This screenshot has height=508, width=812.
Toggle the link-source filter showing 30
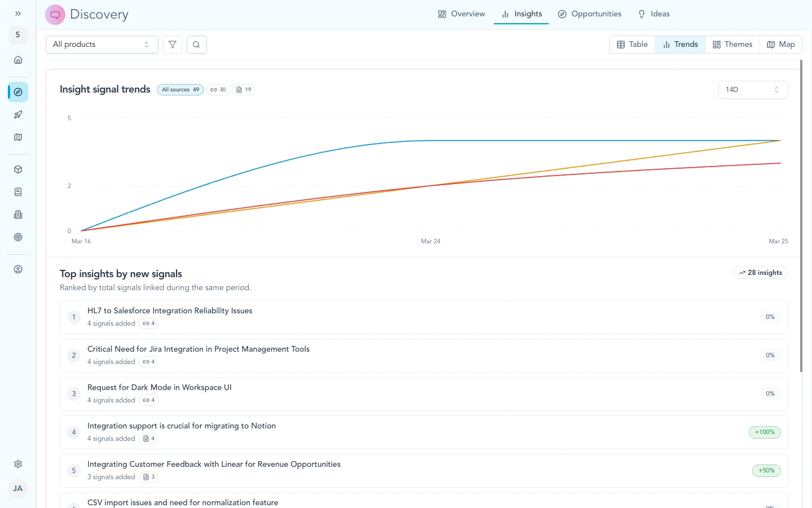(x=218, y=89)
